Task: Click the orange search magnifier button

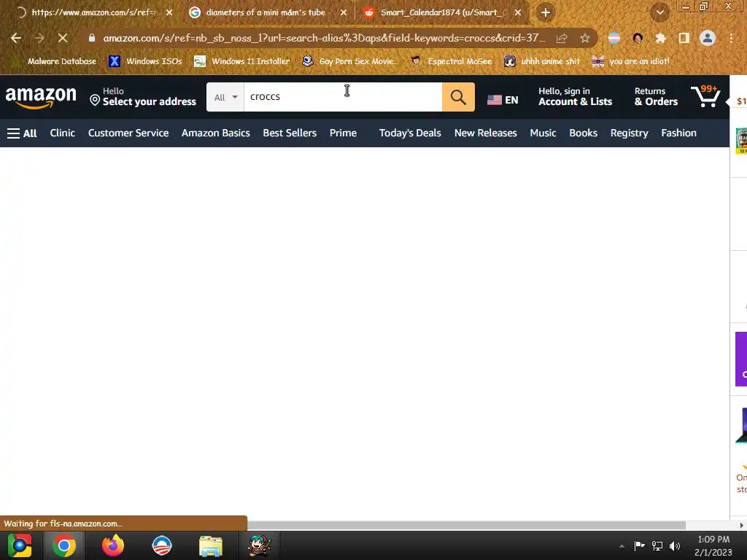Action: click(458, 97)
